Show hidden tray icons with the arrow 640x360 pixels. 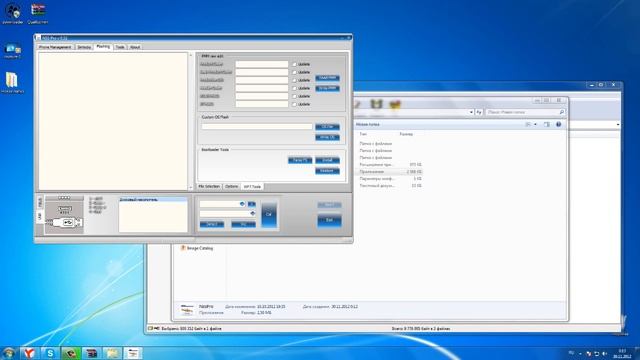(580, 353)
